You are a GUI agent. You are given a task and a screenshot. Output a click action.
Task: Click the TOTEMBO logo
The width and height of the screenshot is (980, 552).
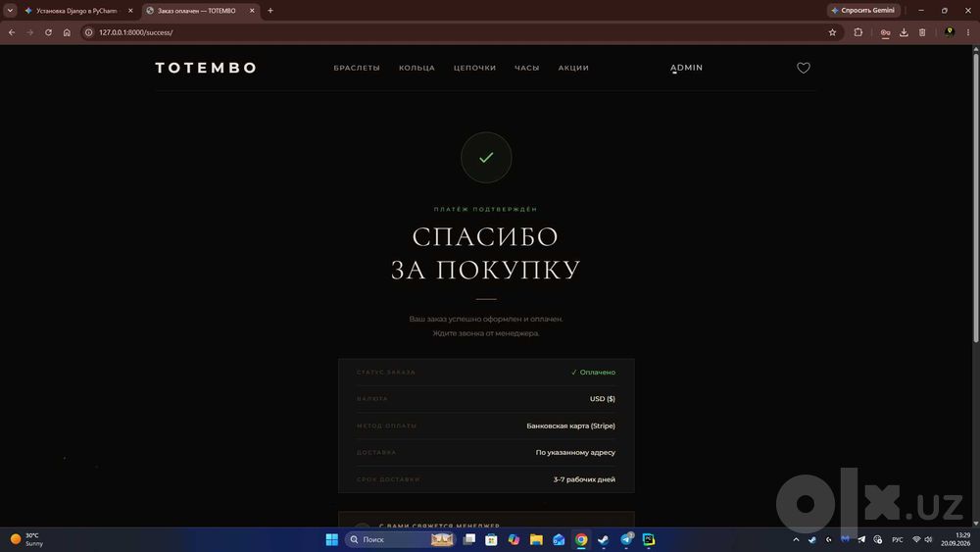tap(206, 68)
